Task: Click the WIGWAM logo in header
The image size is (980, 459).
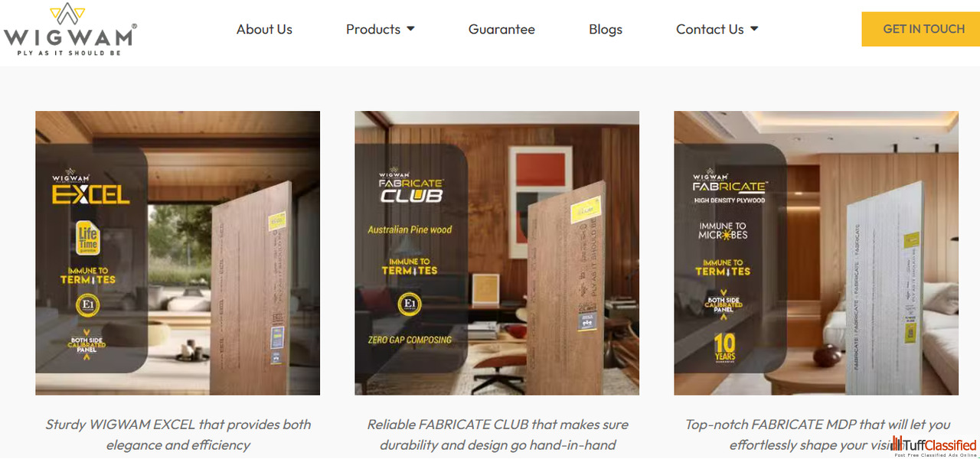Action: point(70,29)
